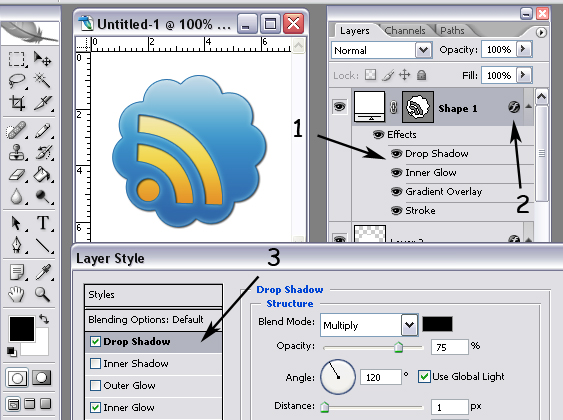
Task: Switch to Standard Screen Mode
Action: tap(13, 404)
